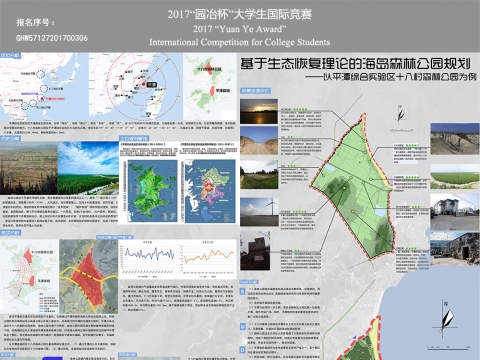Open the sandy dune road photo
Image resolution: width=480 pixels, height=360 pixels.
pos(259,140)
